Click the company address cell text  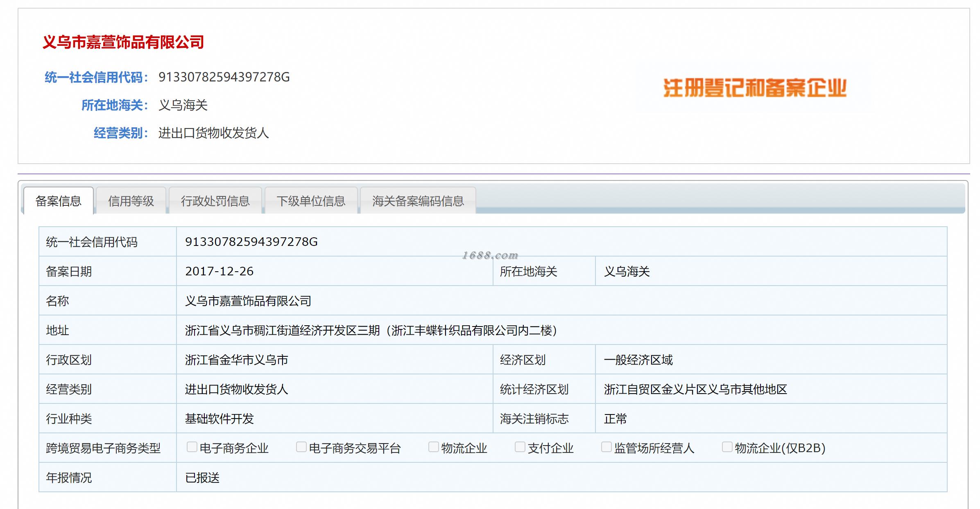pyautogui.click(x=371, y=330)
